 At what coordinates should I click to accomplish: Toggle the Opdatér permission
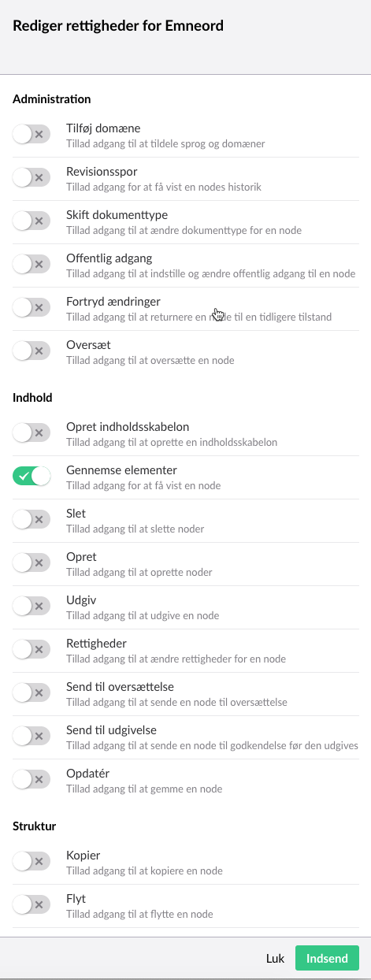pyautogui.click(x=32, y=780)
